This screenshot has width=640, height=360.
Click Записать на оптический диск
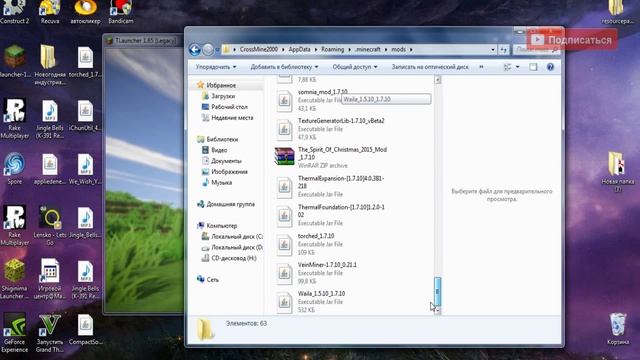430,67
